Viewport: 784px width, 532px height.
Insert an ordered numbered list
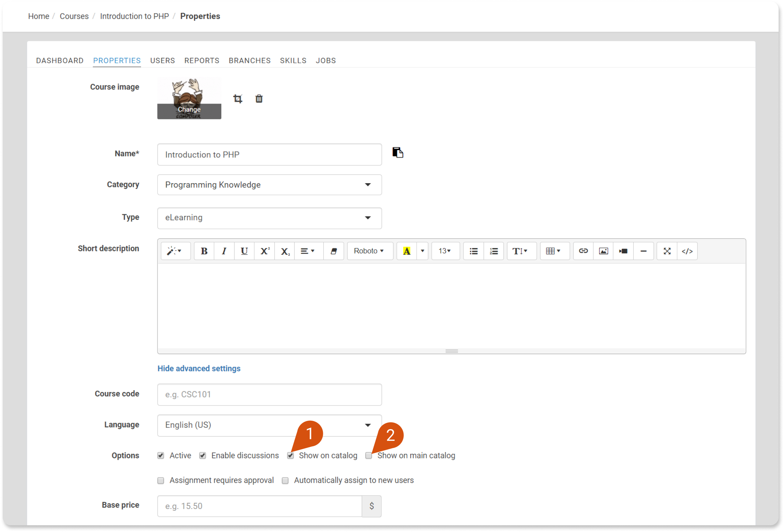494,251
